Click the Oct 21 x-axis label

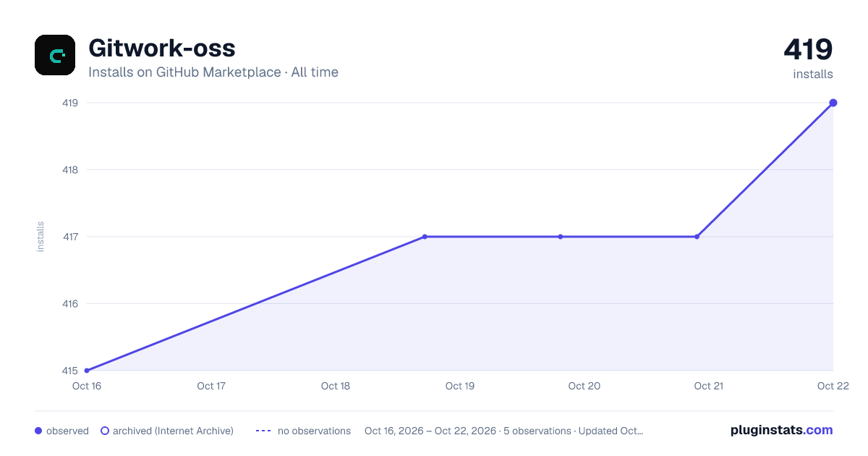(x=709, y=386)
